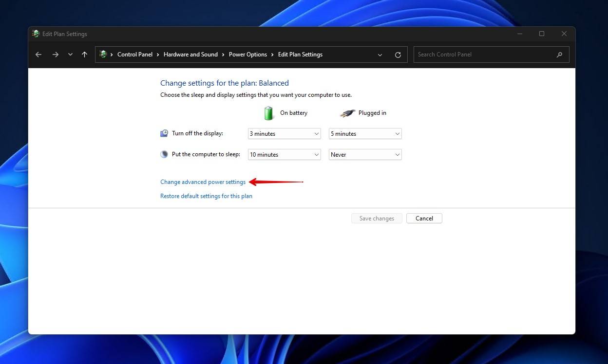Click the Save changes button
Image resolution: width=608 pixels, height=364 pixels.
377,218
